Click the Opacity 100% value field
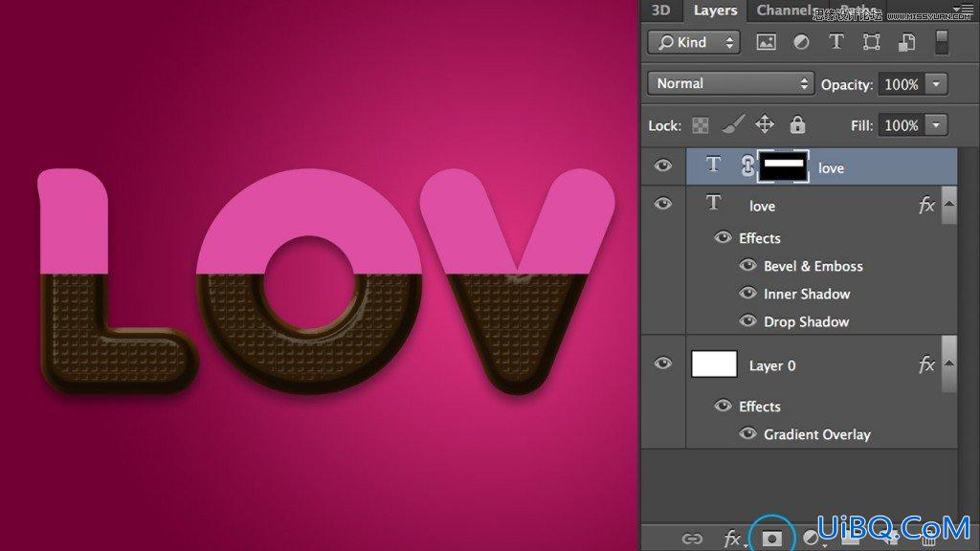The width and height of the screenshot is (980, 551). point(902,84)
